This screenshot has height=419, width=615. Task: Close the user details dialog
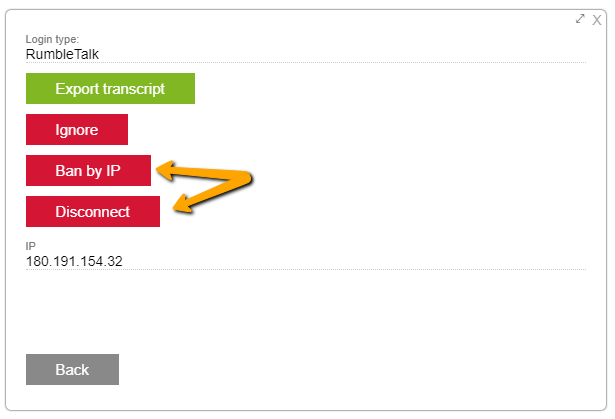coord(597,19)
